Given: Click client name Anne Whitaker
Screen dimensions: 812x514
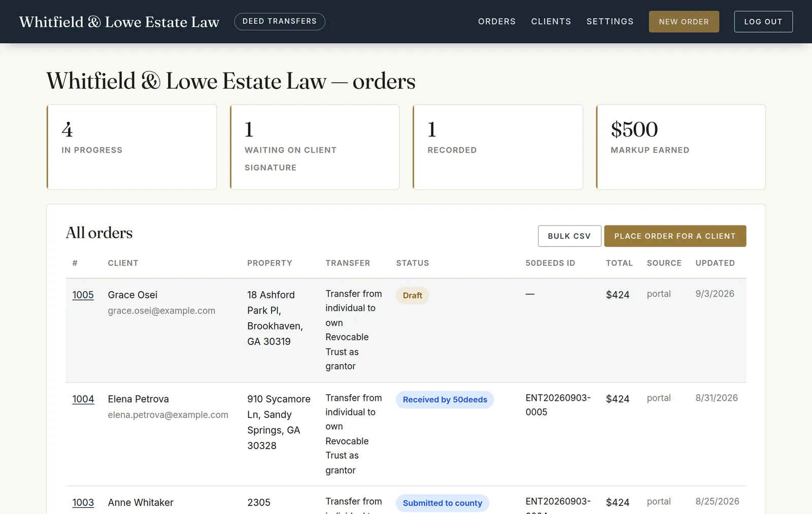Looking at the screenshot, I should (x=141, y=502).
